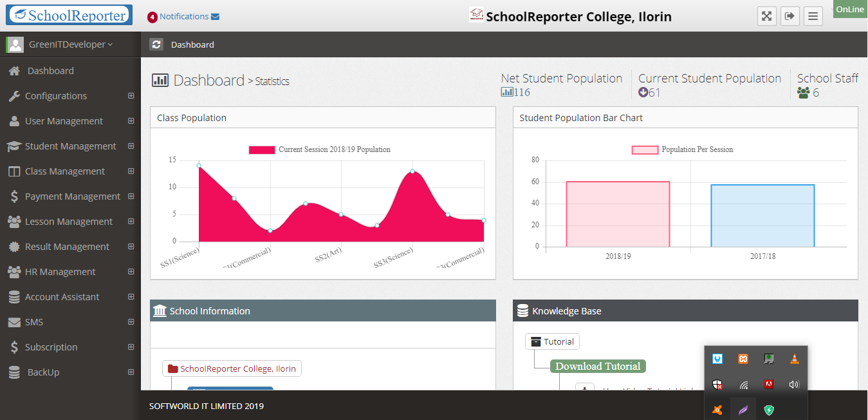The height and width of the screenshot is (420, 868).
Task: Click the Class Management columns icon
Action: 14,171
